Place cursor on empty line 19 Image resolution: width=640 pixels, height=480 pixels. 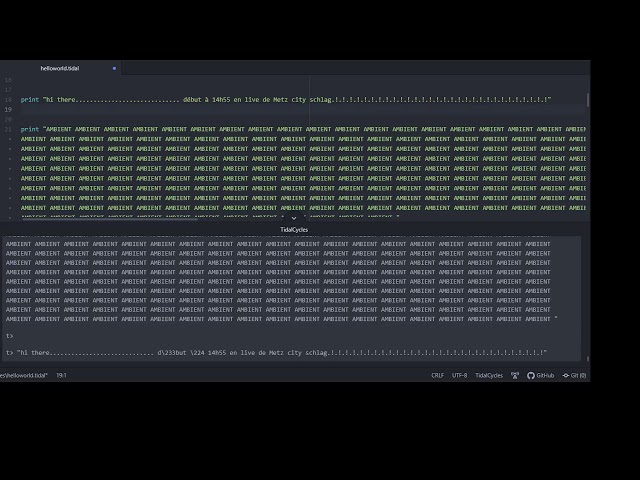302,109
